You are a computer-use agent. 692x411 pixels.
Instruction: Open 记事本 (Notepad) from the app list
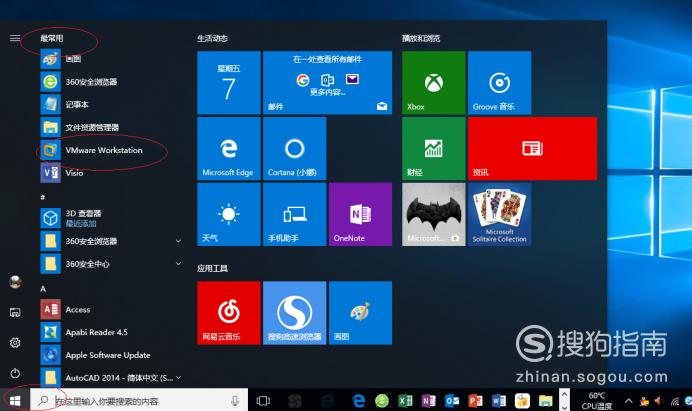pyautogui.click(x=110, y=104)
